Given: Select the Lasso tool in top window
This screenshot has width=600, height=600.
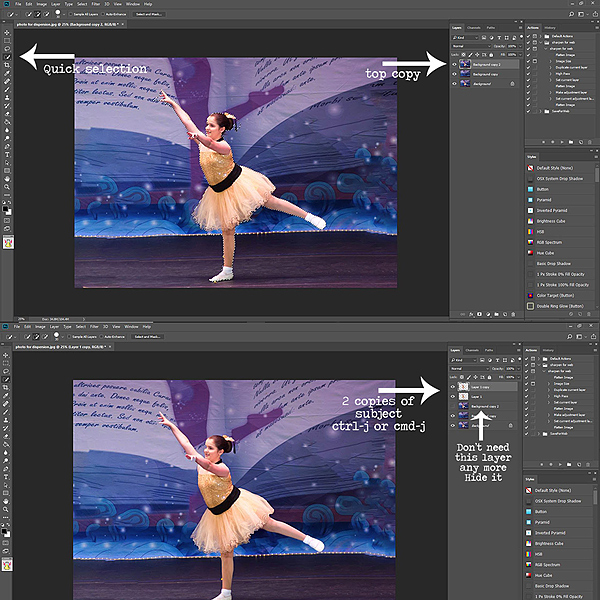Looking at the screenshot, I should pyautogui.click(x=7, y=49).
